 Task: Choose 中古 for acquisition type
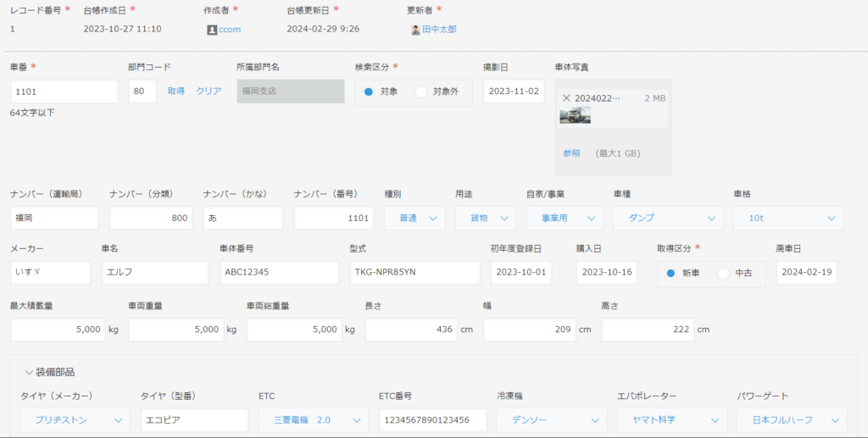click(723, 273)
